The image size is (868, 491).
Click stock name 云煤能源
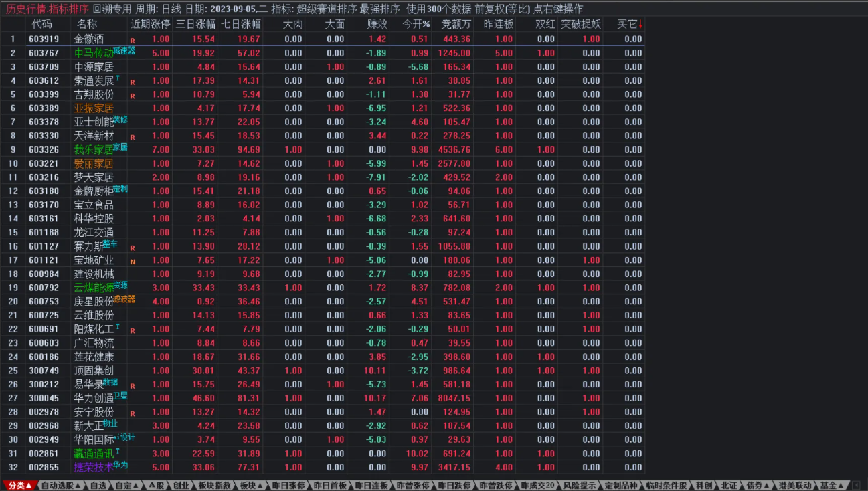point(94,288)
